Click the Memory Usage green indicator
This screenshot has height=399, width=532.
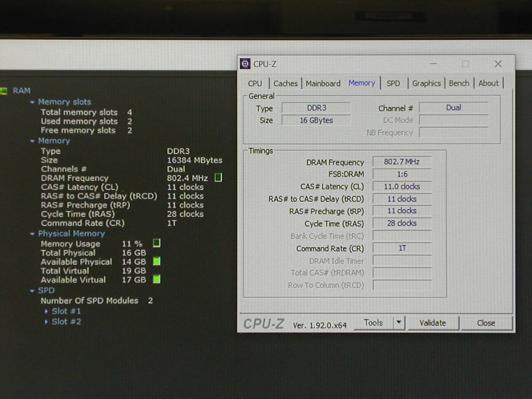pyautogui.click(x=156, y=243)
